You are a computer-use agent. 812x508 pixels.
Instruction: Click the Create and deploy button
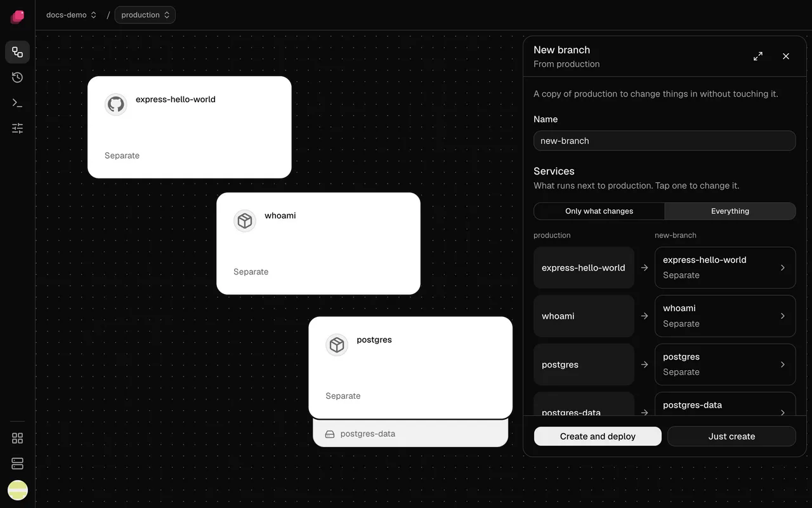tap(598, 436)
